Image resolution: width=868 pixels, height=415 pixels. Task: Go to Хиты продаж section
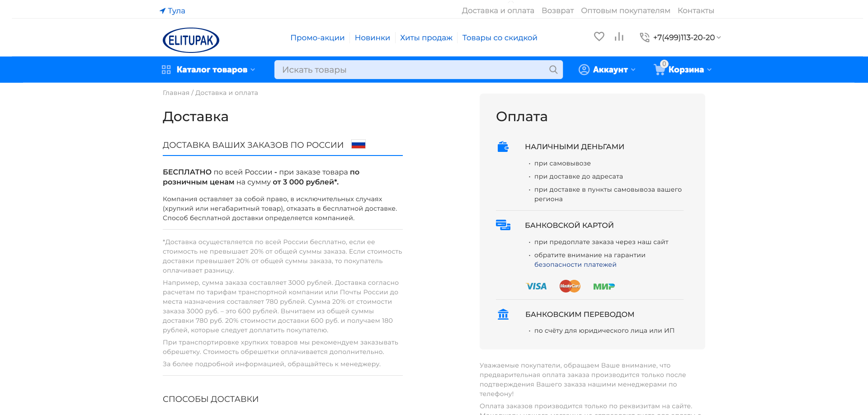coord(426,38)
